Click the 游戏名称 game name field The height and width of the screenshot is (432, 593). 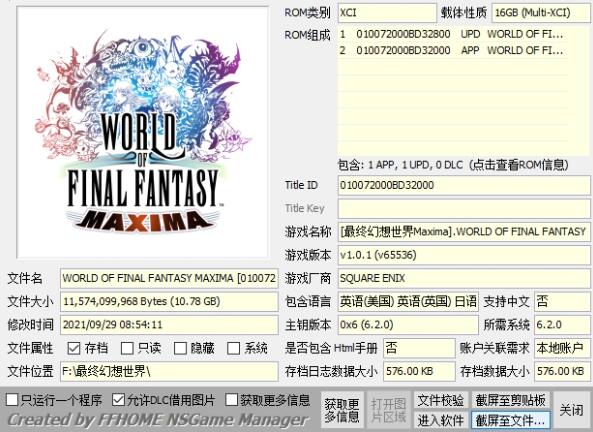[464, 232]
